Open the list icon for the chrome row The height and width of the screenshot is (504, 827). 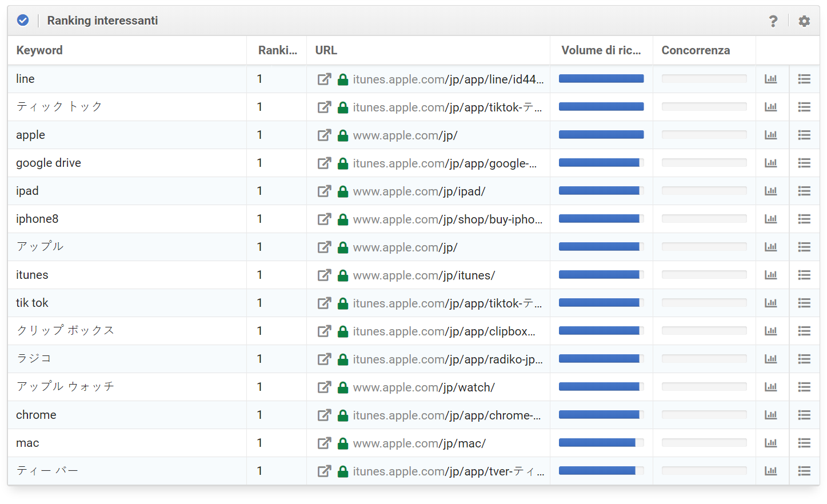804,415
